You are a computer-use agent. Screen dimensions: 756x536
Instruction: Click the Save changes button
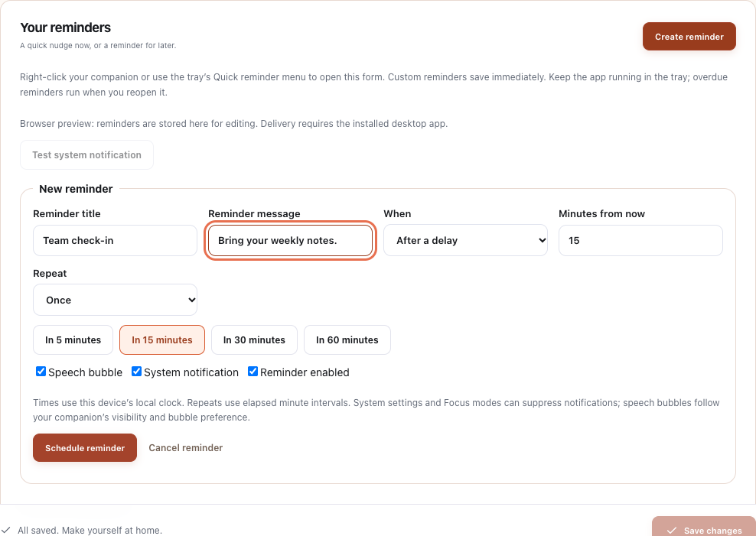pos(703,528)
